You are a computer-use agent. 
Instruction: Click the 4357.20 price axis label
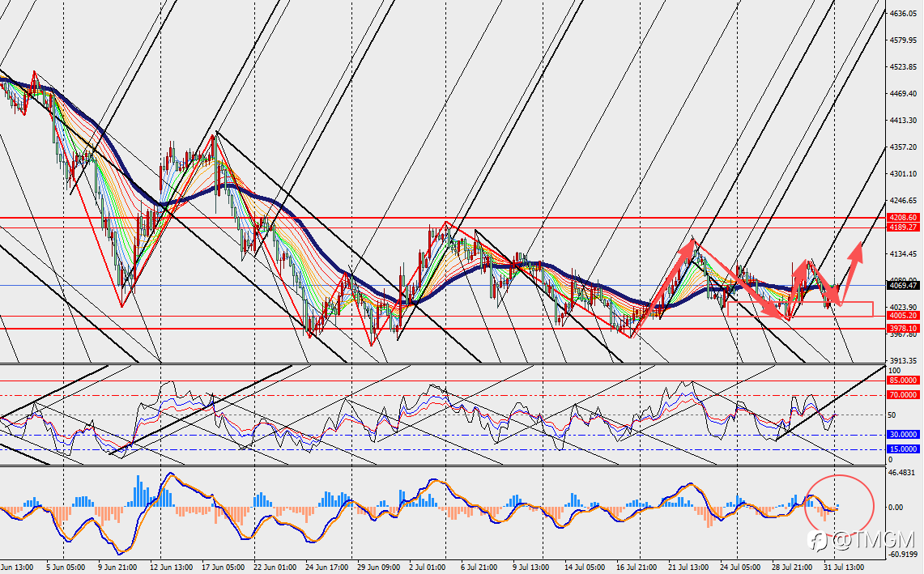903,147
